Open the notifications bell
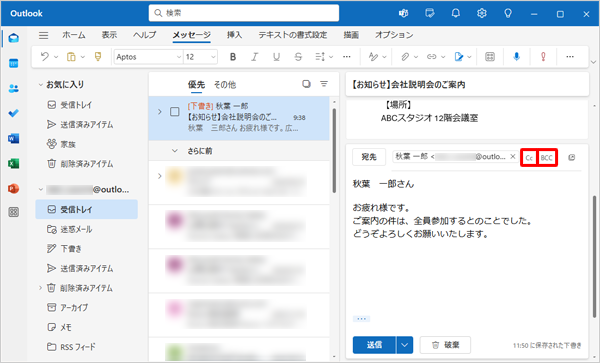Viewport: 600px width, 363px height. tap(456, 13)
